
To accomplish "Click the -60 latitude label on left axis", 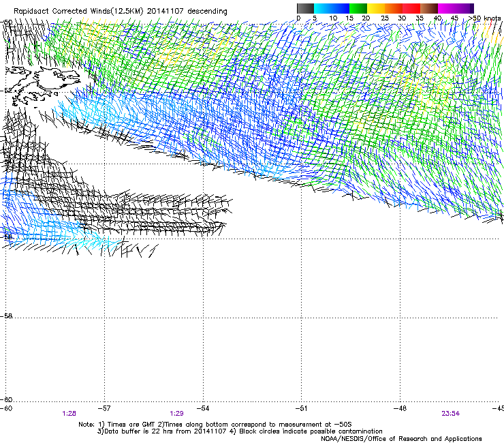I will click(6, 399).
